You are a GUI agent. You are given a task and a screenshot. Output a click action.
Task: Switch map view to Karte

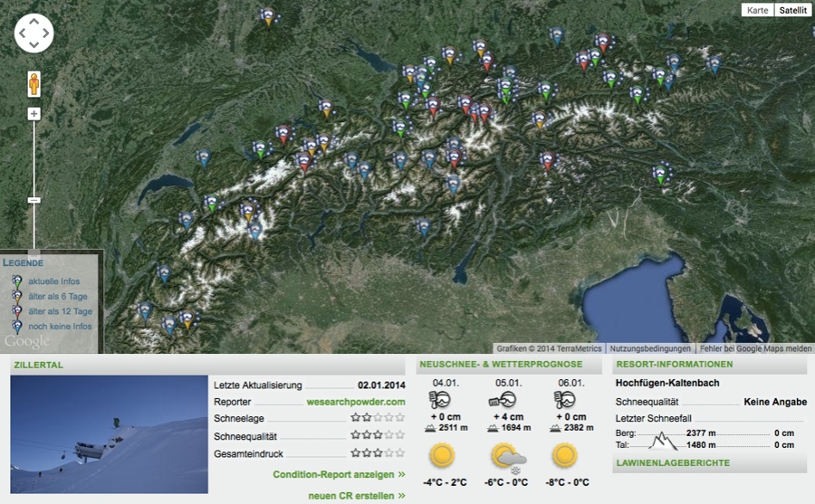click(x=757, y=10)
